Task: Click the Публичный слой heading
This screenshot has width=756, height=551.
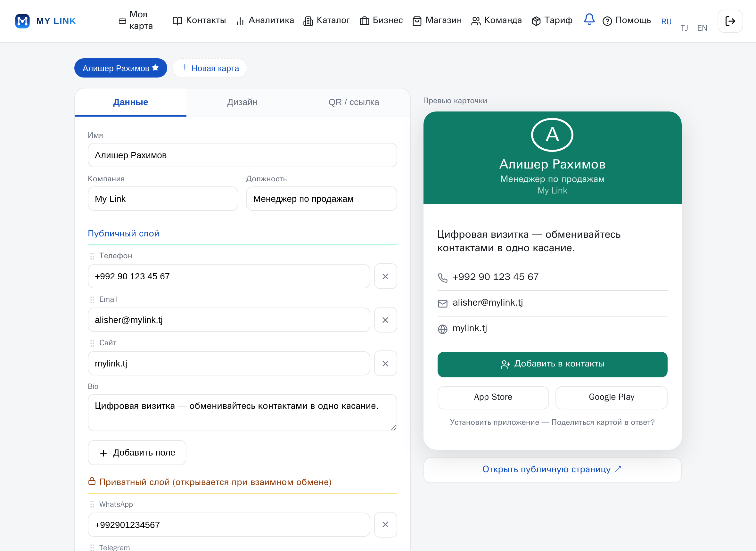Action: [123, 233]
